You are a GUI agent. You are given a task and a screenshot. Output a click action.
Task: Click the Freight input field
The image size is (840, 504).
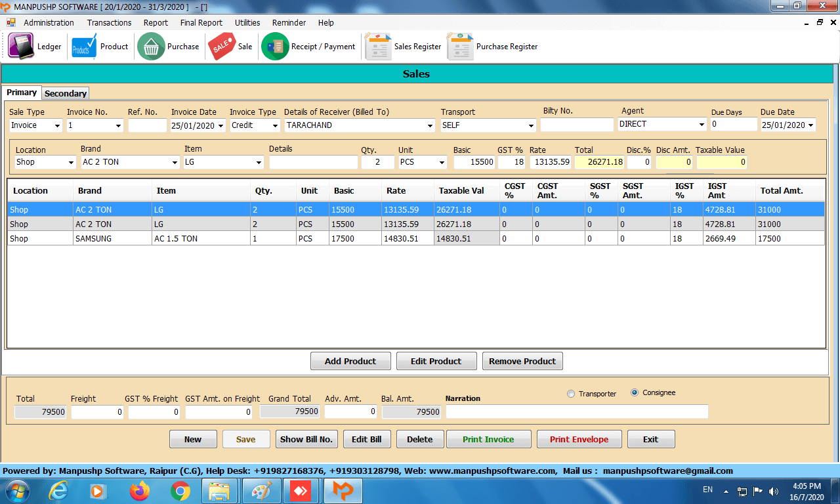(x=97, y=412)
